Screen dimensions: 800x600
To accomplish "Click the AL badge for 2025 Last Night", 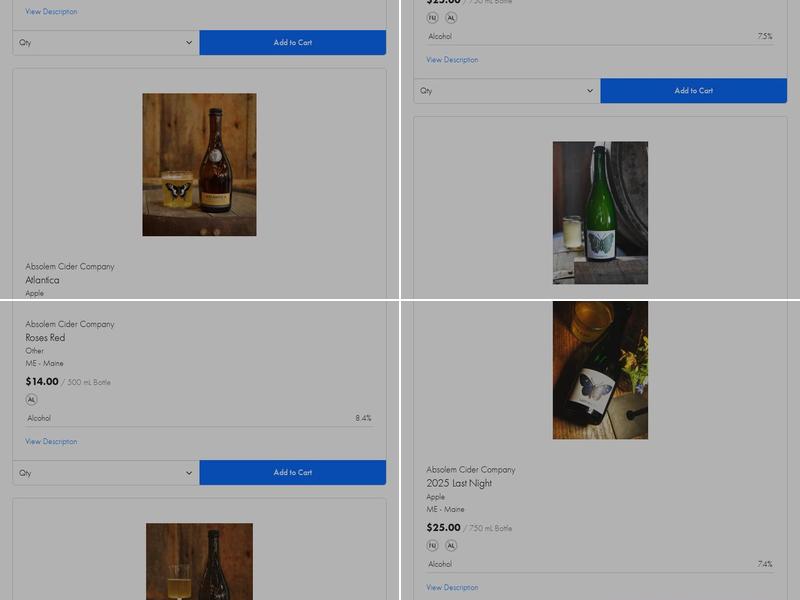I will click(x=451, y=545).
